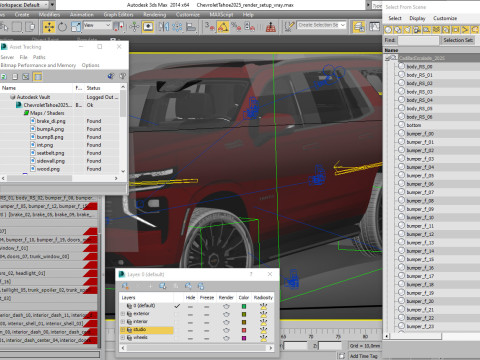
Task: Click Hide/Unhide All Layers icon in Layers dialog
Action: click(188, 286)
